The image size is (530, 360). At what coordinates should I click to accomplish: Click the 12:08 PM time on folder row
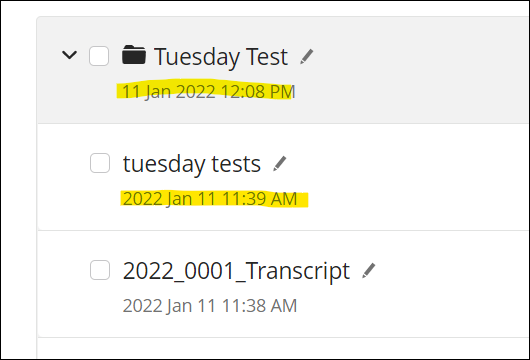click(258, 92)
